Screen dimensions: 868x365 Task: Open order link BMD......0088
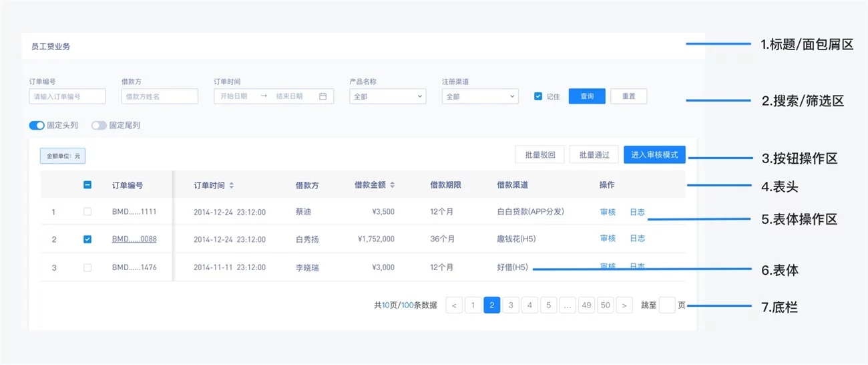coord(134,239)
